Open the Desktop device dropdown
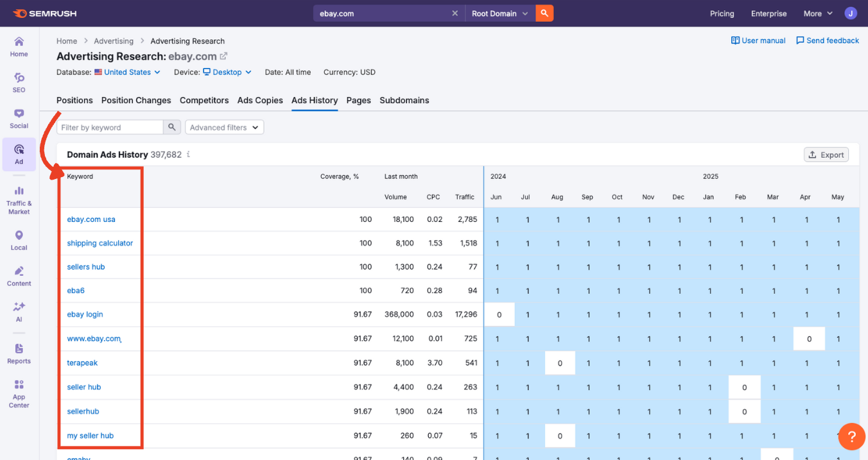 click(227, 72)
